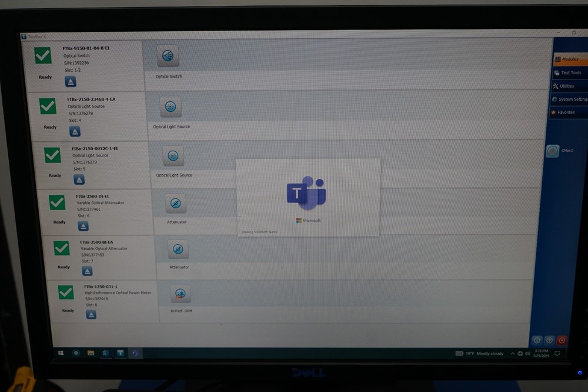Open Attenuator app for FTBx-3500-DI-EI
This screenshot has height=392, width=588.
tap(175, 204)
